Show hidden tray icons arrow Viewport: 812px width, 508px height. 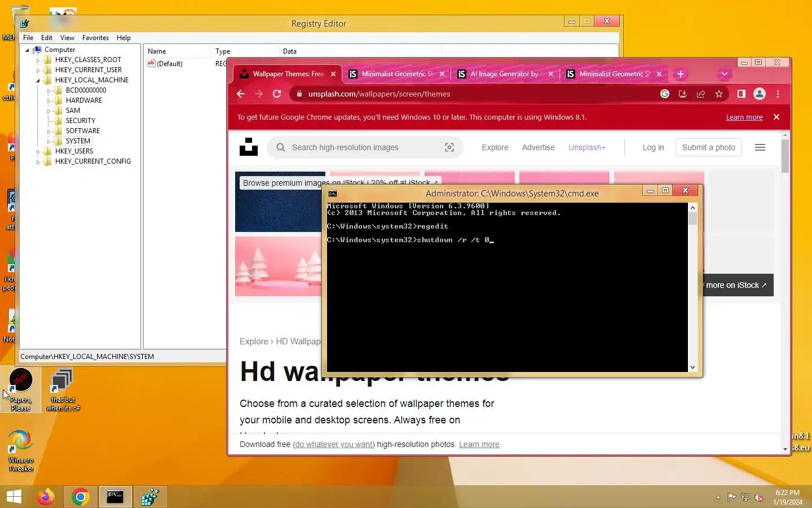click(718, 497)
